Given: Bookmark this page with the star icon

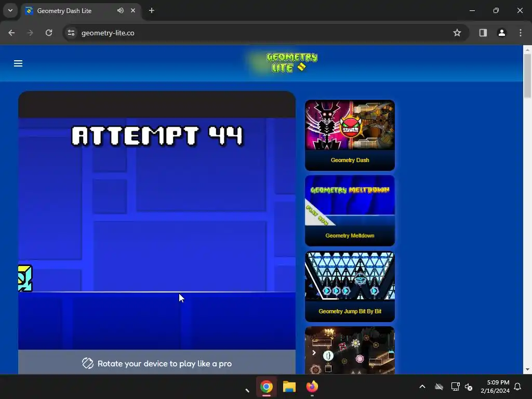Looking at the screenshot, I should click(457, 33).
